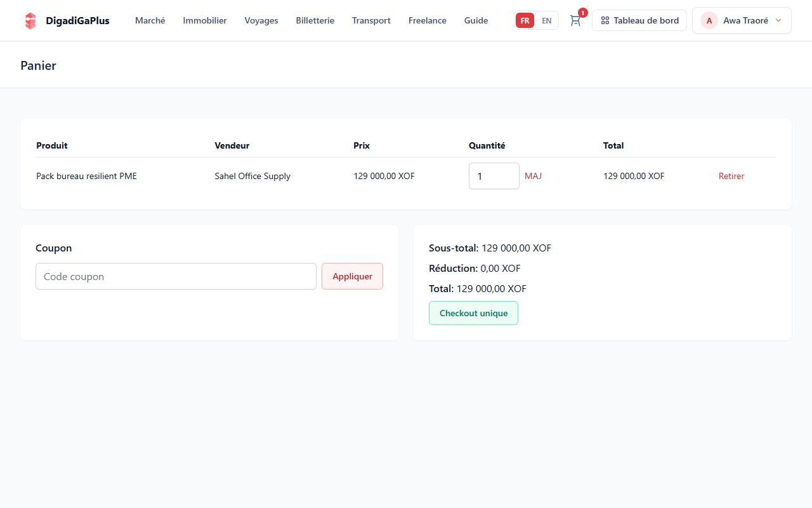Expand the Awa Traoré account chevron
The image size is (812, 508).
coord(778,20)
